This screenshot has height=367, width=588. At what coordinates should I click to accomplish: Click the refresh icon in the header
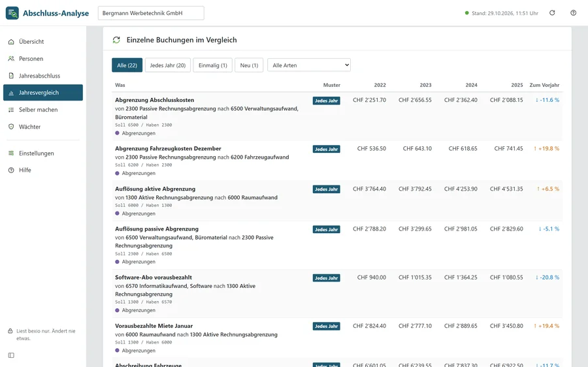point(552,13)
